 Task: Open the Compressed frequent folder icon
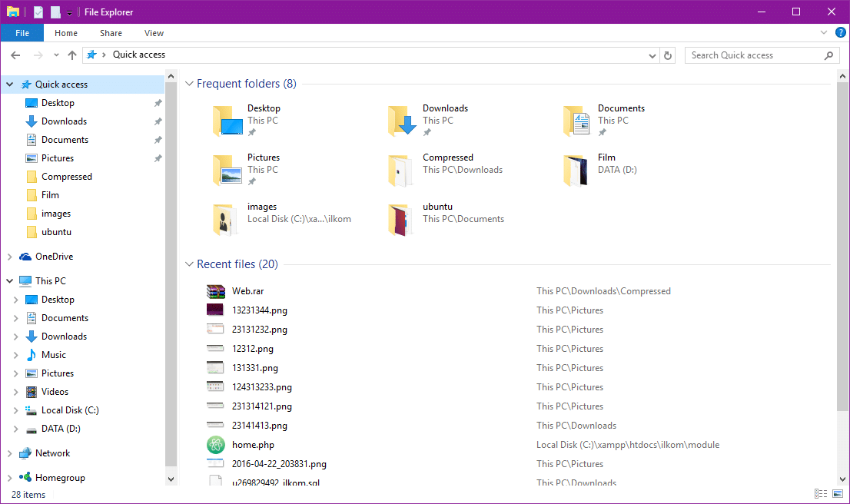click(x=400, y=170)
